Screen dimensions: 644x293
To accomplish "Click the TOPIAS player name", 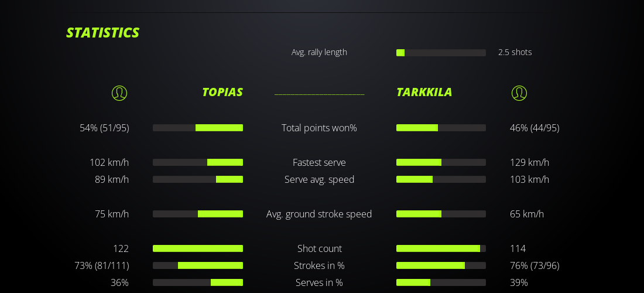I will pos(222,92).
